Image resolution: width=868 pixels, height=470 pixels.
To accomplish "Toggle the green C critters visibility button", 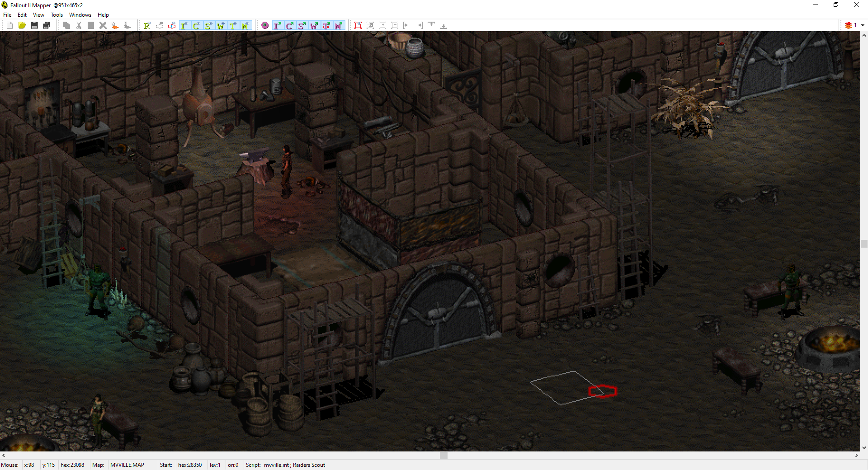I will coord(196,26).
